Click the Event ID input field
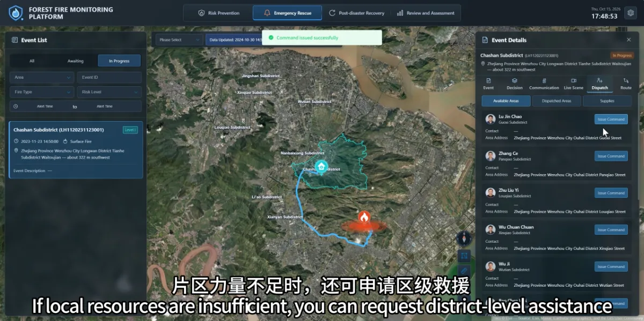The height and width of the screenshot is (321, 644). [x=109, y=78]
